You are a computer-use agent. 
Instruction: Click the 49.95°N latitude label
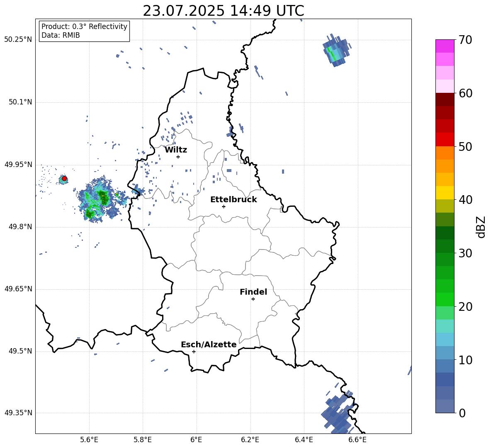(18, 165)
